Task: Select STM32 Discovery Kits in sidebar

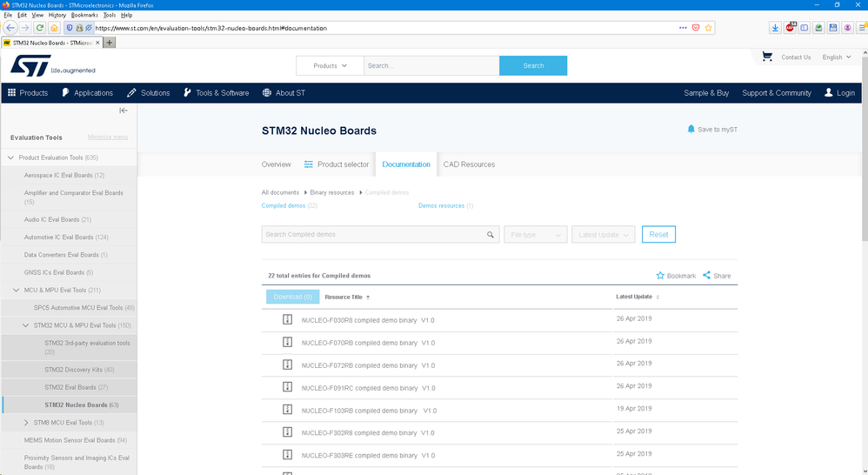Action: (x=79, y=370)
